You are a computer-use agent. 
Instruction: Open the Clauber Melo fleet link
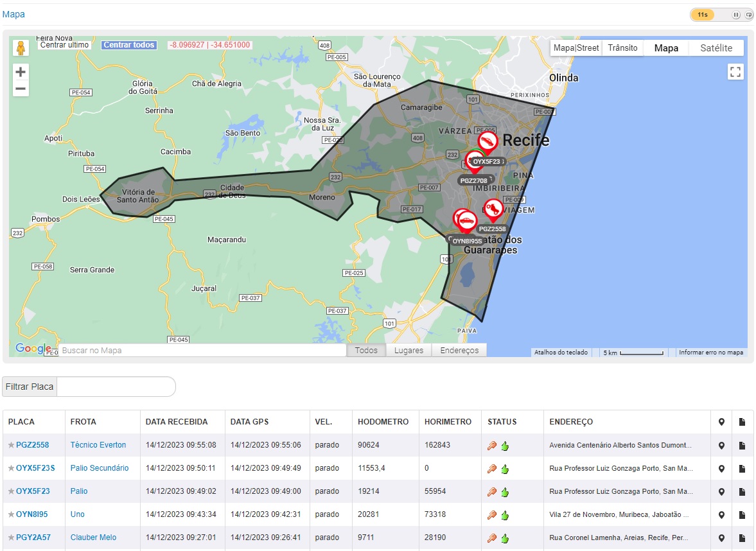[93, 538]
